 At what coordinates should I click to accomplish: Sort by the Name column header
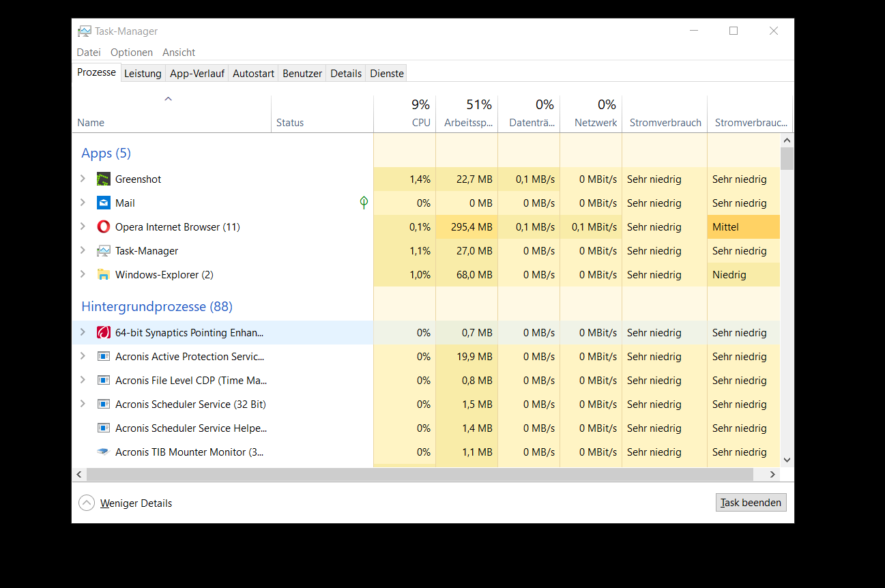(171, 114)
